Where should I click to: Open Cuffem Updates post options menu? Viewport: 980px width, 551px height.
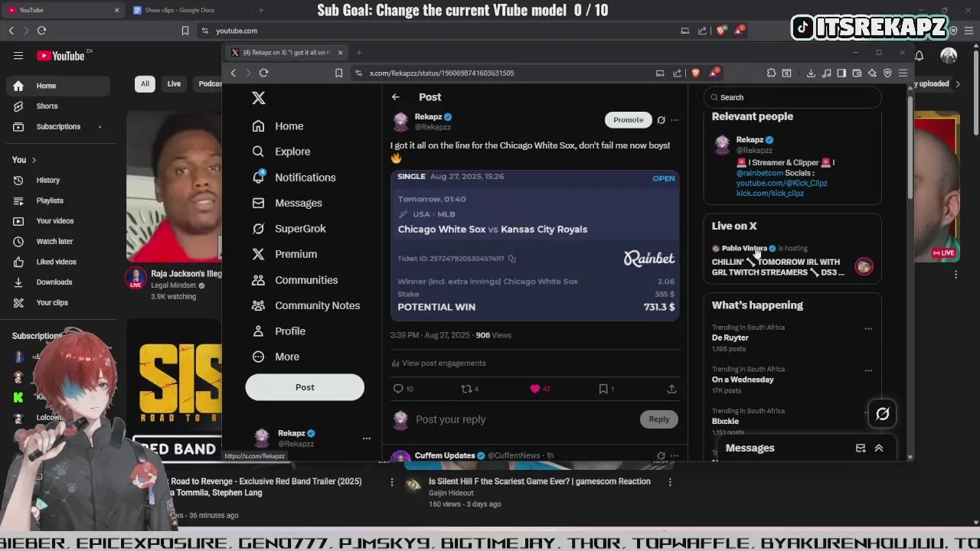pos(675,456)
